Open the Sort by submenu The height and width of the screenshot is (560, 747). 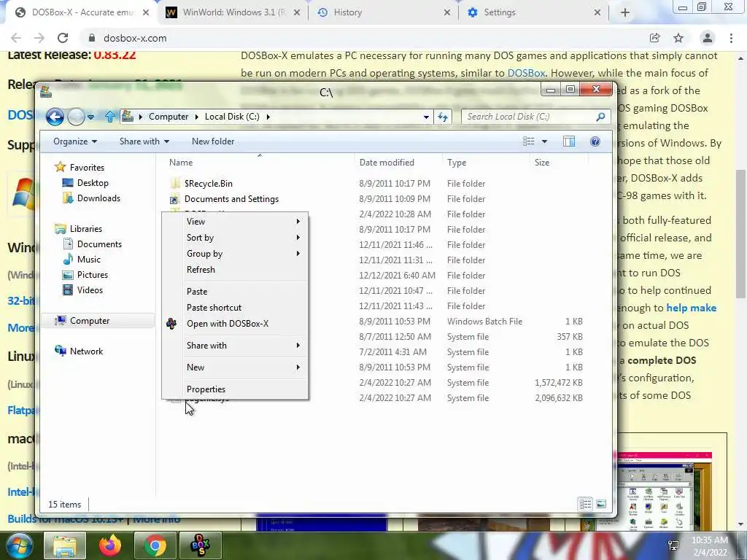(236, 238)
